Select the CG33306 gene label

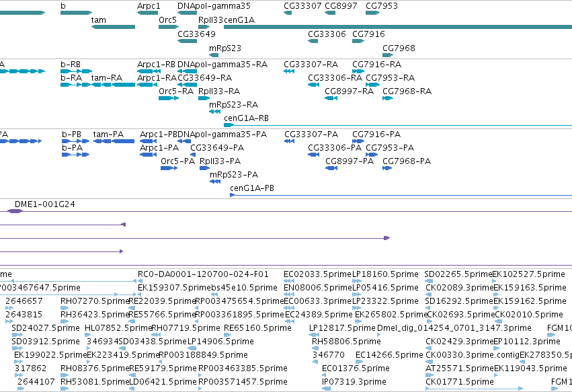(327, 34)
